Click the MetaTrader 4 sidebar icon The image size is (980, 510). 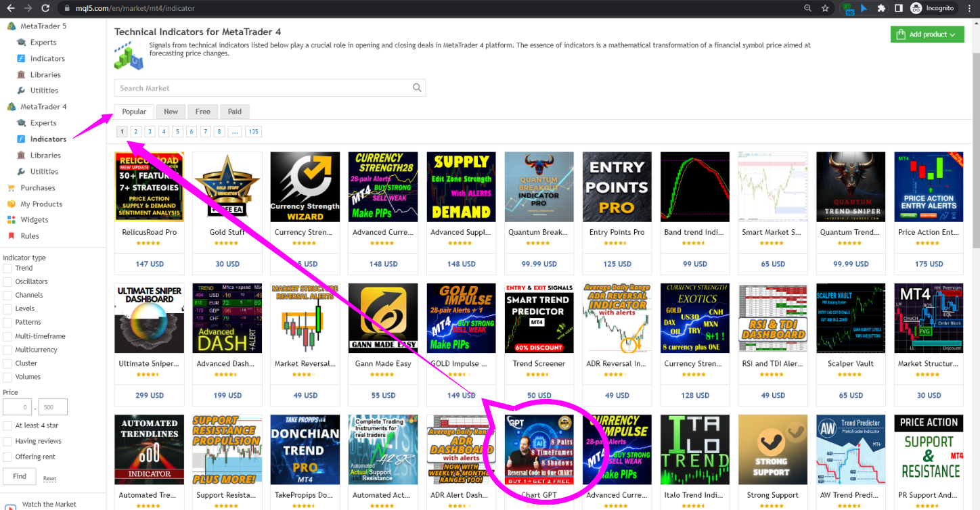pyautogui.click(x=11, y=107)
